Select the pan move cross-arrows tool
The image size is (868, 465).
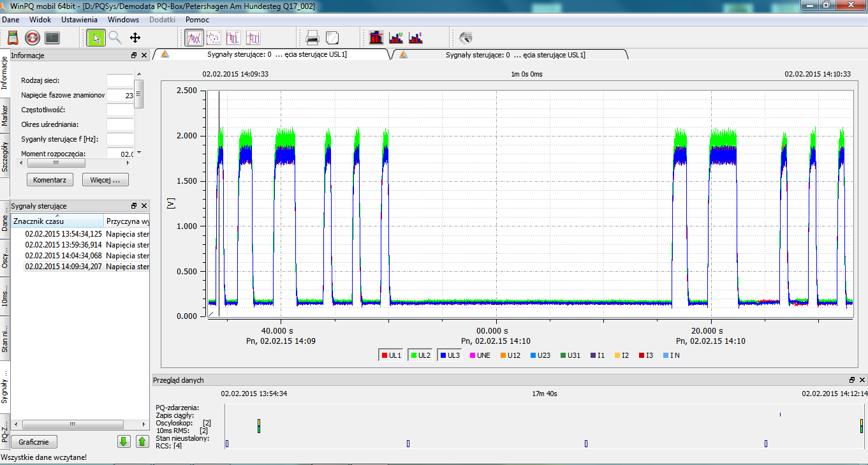pyautogui.click(x=135, y=38)
